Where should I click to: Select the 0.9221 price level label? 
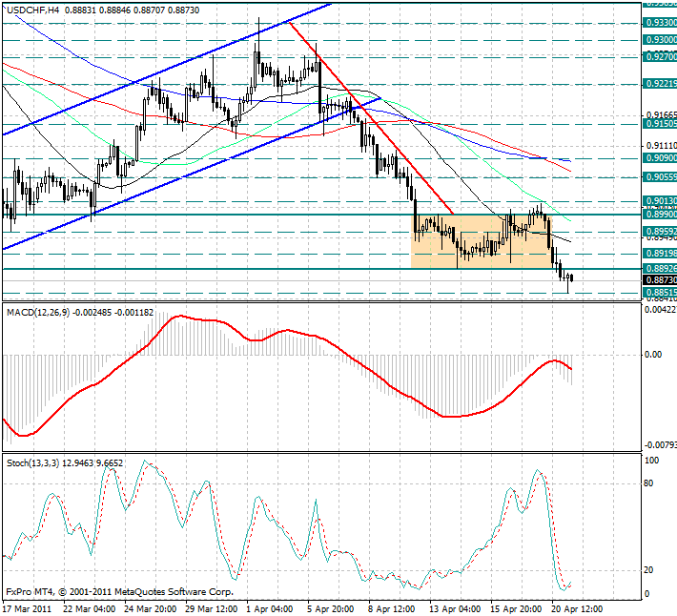[660, 84]
